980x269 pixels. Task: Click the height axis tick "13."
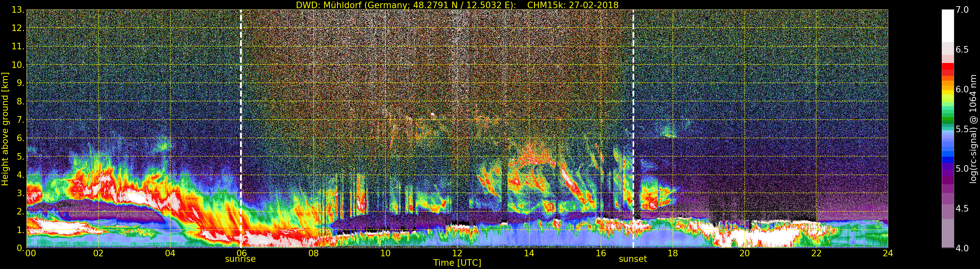click(18, 10)
